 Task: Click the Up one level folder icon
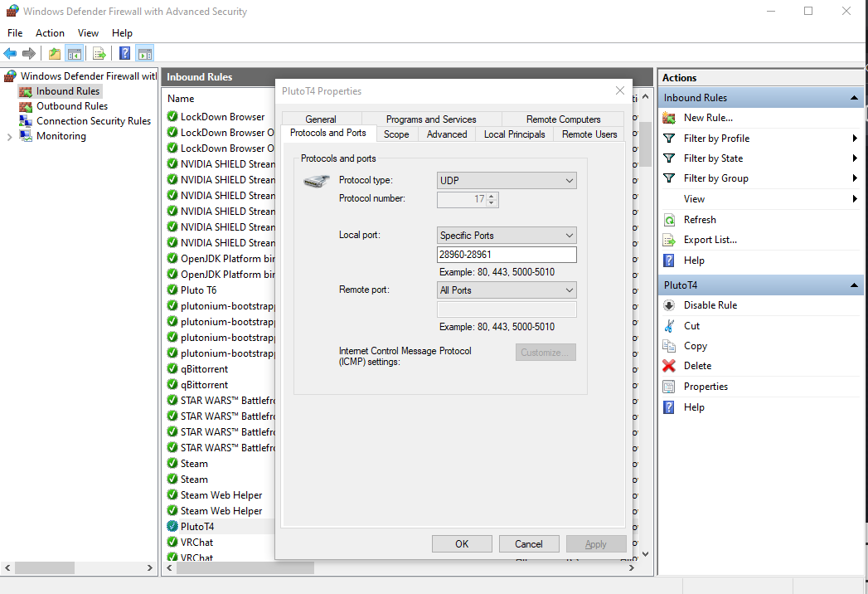54,54
